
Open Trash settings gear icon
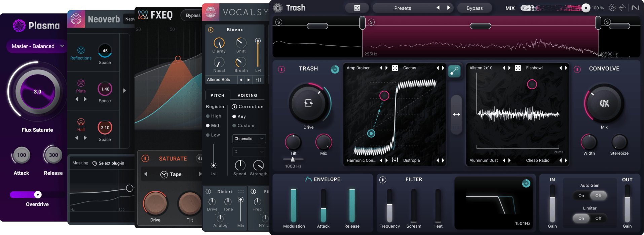click(612, 8)
